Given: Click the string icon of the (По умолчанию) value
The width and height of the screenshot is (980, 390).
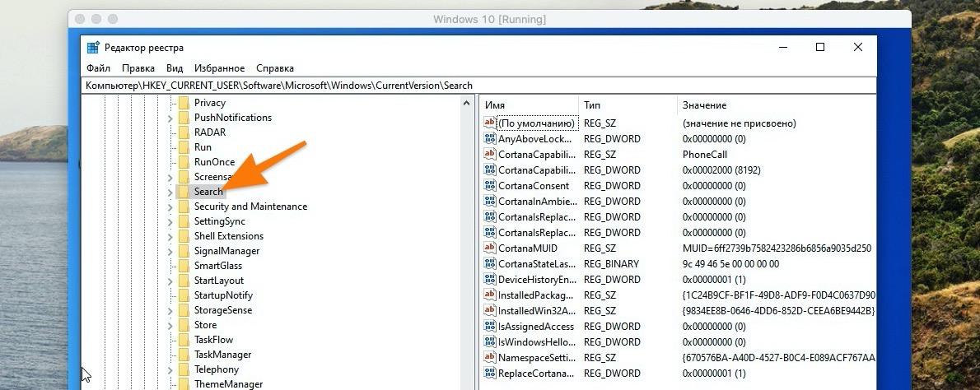Looking at the screenshot, I should click(490, 123).
